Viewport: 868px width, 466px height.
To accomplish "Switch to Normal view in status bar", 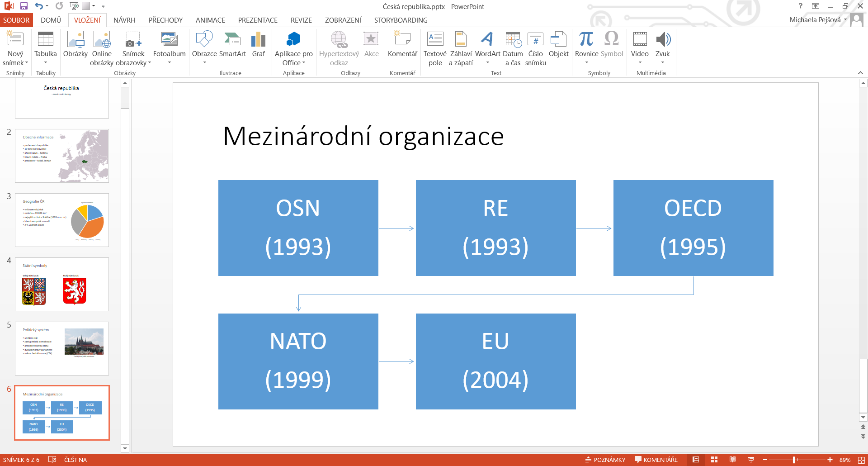I will tap(696, 460).
